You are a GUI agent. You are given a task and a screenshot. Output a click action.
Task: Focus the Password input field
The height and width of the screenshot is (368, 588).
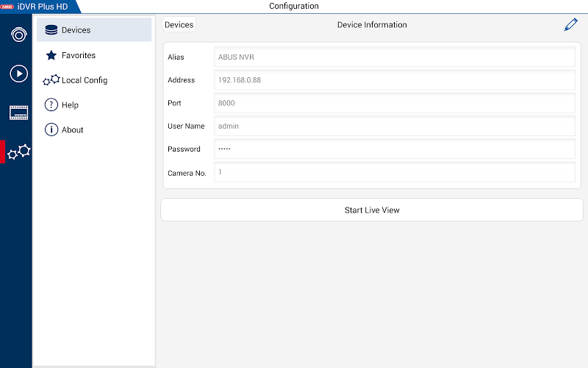(394, 149)
